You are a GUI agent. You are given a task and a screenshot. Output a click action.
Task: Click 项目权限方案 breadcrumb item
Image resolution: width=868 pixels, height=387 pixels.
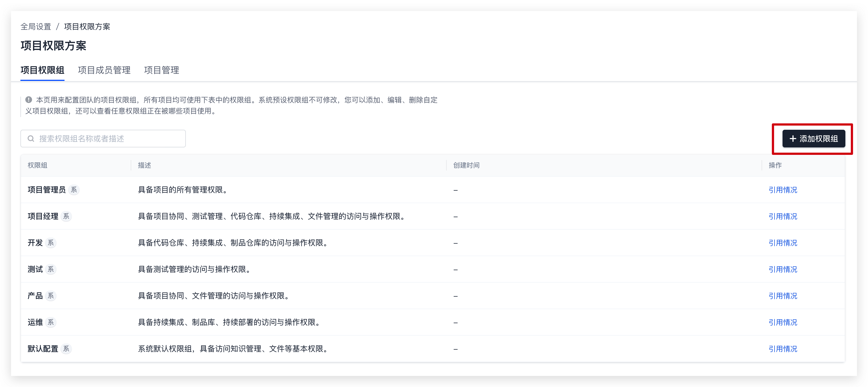coord(87,27)
